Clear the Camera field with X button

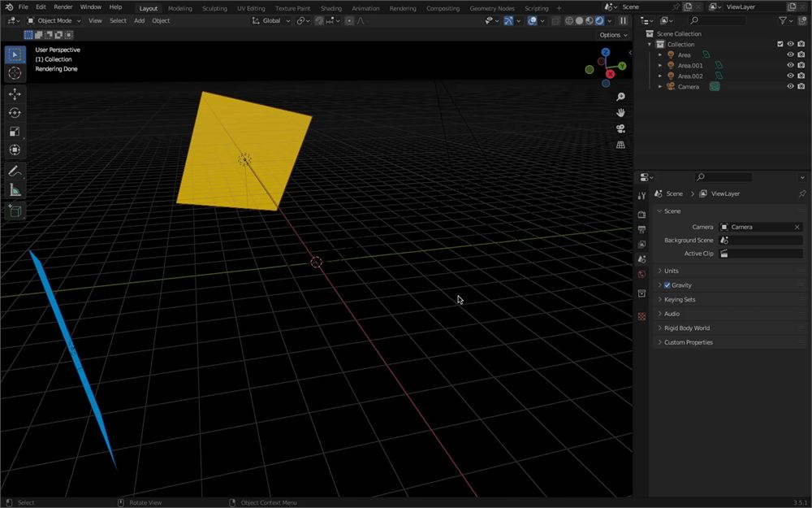click(x=797, y=227)
